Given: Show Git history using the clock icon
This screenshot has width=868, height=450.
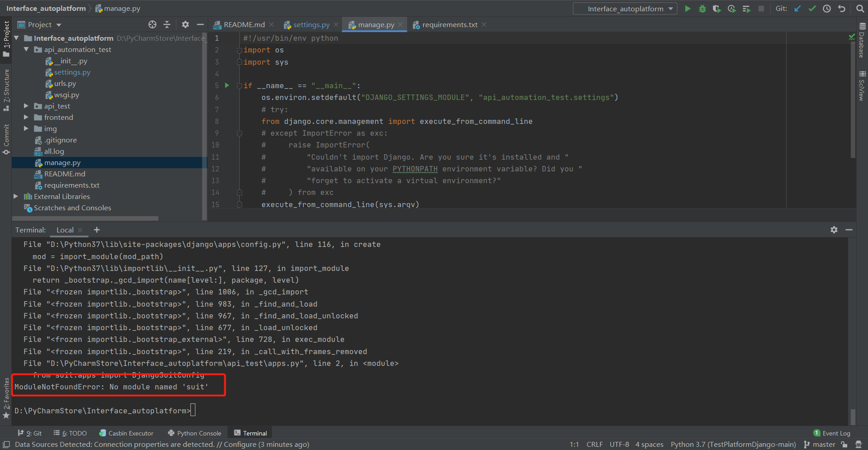Looking at the screenshot, I should pos(826,8).
